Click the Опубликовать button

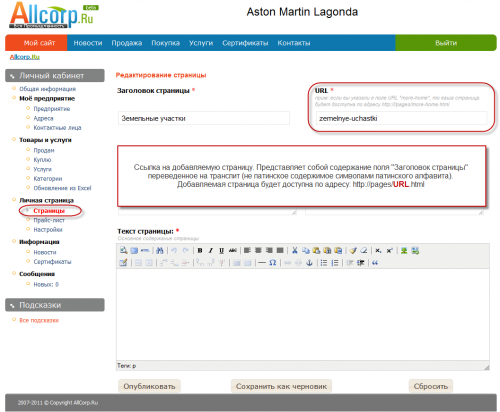tap(149, 386)
